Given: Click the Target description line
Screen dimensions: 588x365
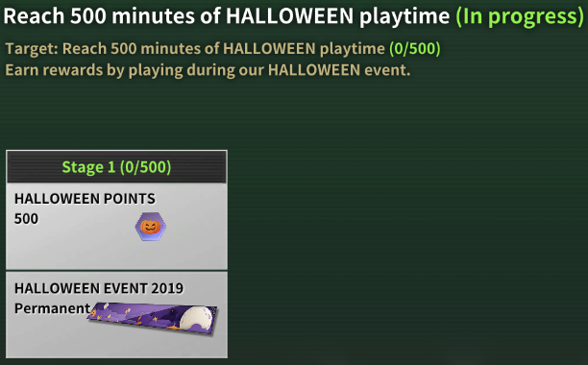Looking at the screenshot, I should coord(223,48).
